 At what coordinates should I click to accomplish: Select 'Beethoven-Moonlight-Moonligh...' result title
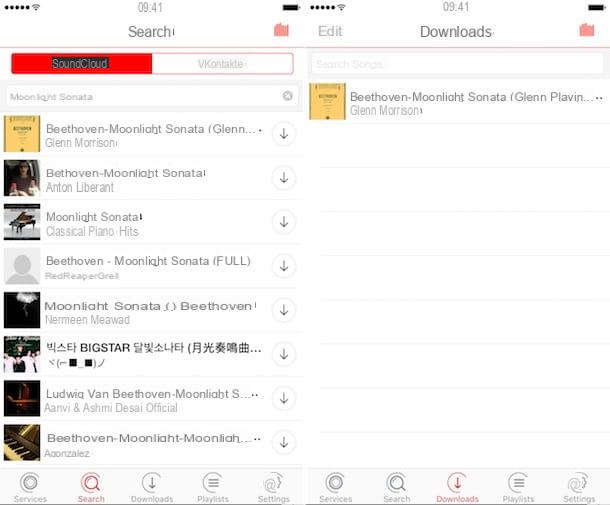[x=154, y=438]
